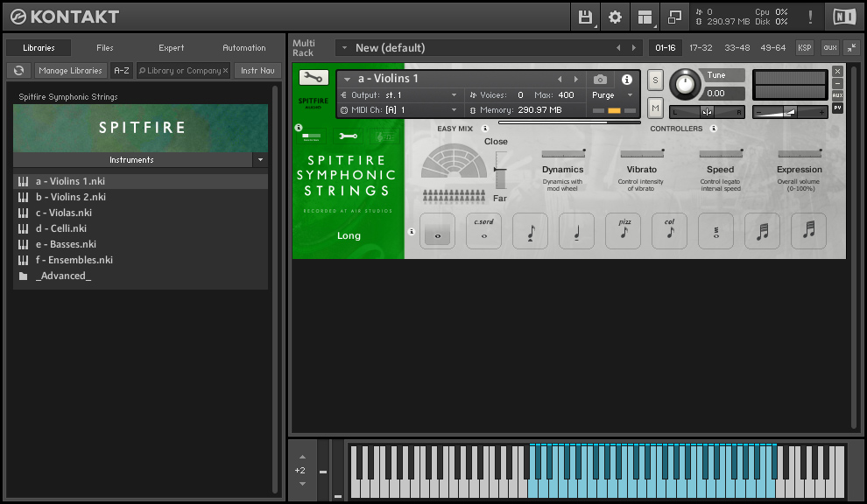Image resolution: width=867 pixels, height=504 pixels.
Task: Open the Instruments dropdown in library
Action: (259, 160)
